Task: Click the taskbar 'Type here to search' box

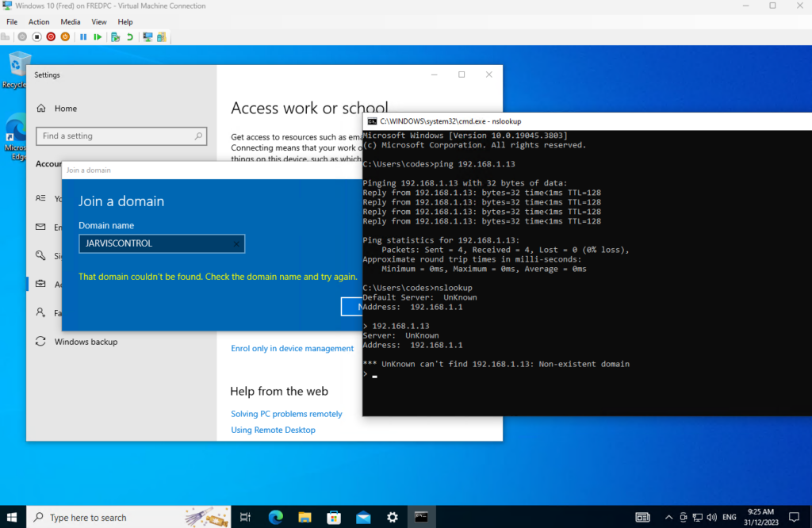Action: click(128, 517)
